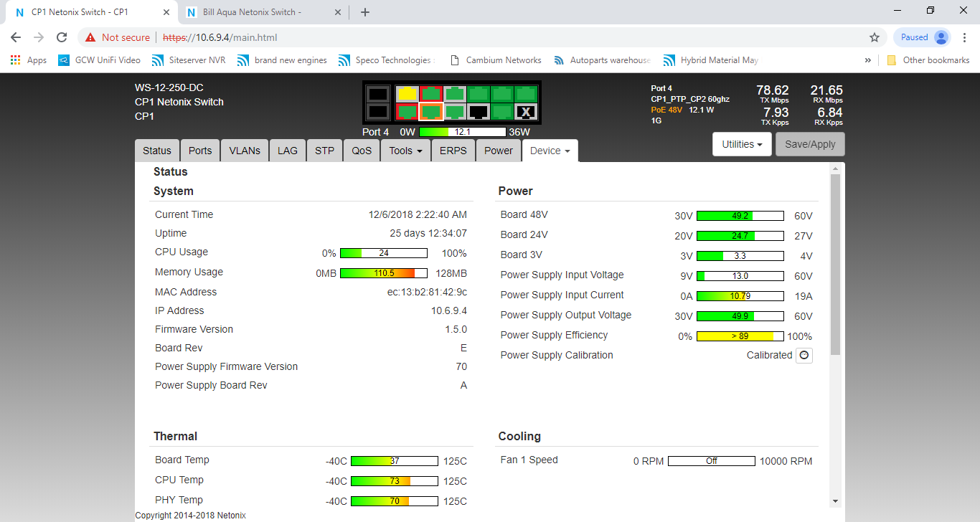Open the Tools dropdown menu
This screenshot has height=522, width=980.
pos(405,151)
